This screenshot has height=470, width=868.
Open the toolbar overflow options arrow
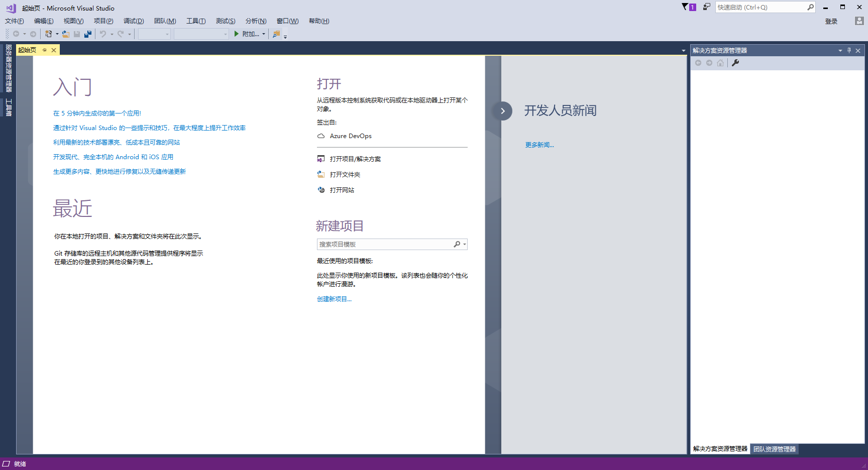click(x=285, y=36)
